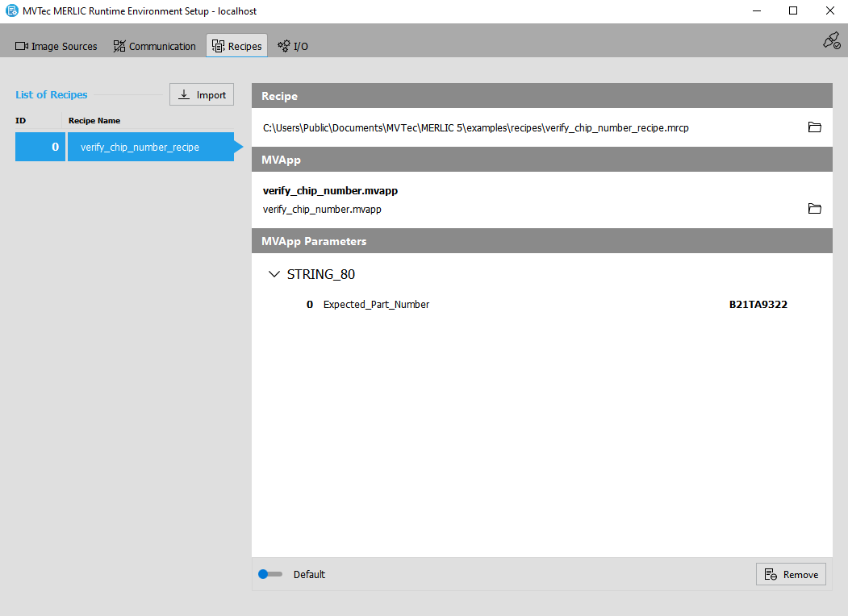The height and width of the screenshot is (616, 848).
Task: Open MVApp file browser folder icon
Action: 814,209
